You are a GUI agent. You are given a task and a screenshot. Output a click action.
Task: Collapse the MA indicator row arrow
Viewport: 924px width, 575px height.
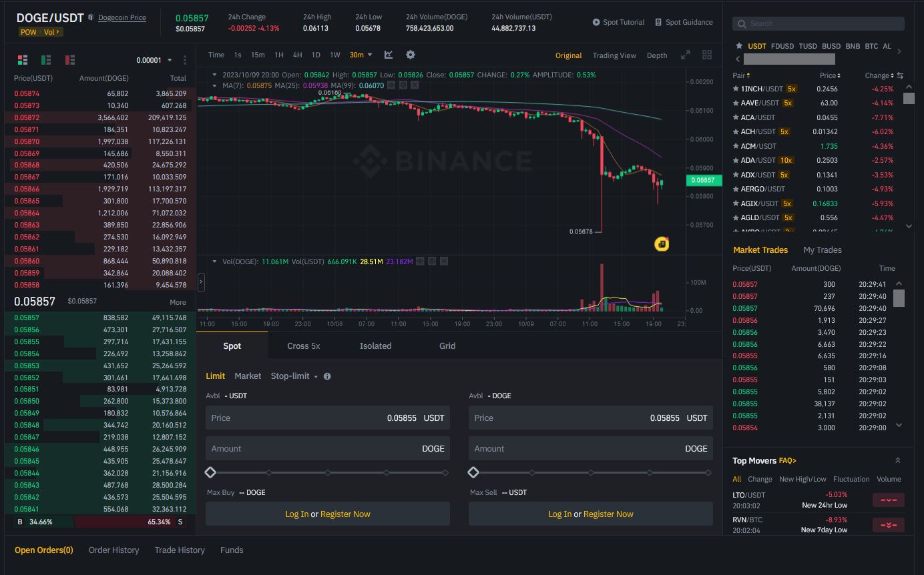[x=215, y=85]
